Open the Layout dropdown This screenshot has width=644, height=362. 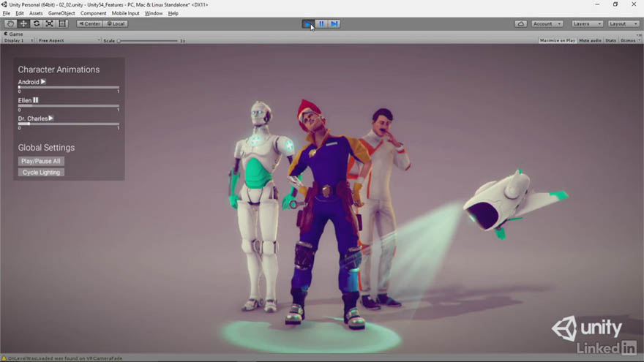click(x=624, y=24)
